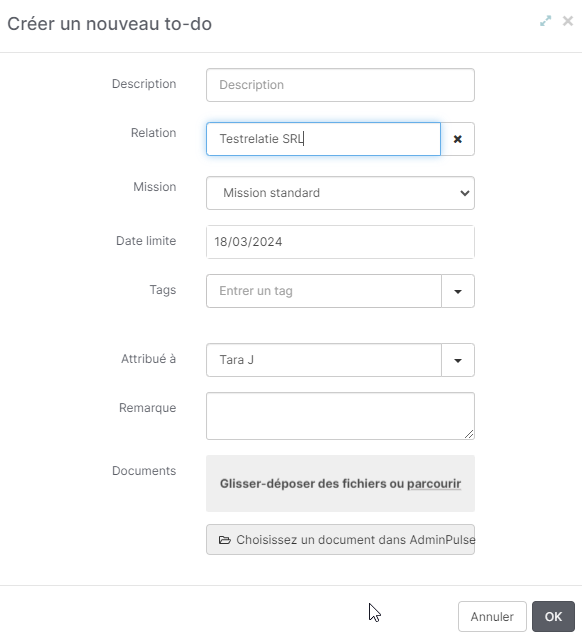The image size is (582, 643).
Task: Click the Mission field label
Action: pyautogui.click(x=155, y=187)
